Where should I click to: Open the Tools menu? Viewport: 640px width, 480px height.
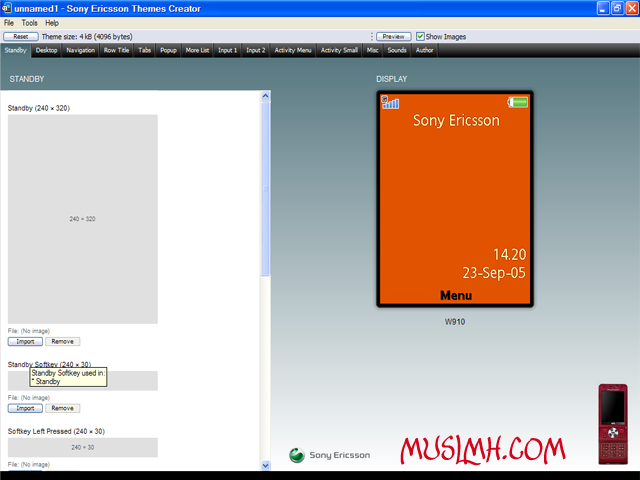pyautogui.click(x=29, y=23)
